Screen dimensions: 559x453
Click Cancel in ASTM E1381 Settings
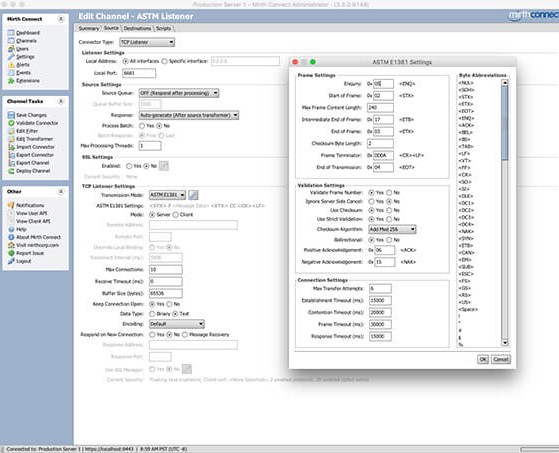[501, 359]
